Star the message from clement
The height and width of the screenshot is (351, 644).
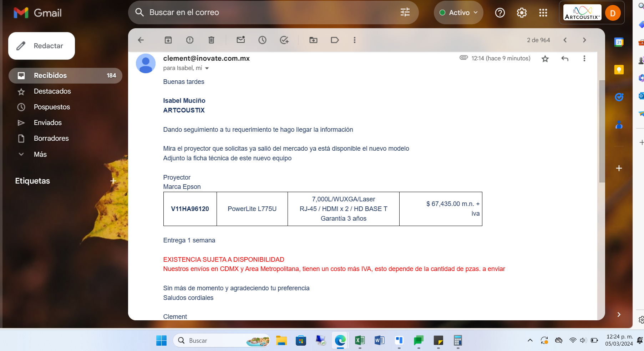tap(545, 59)
